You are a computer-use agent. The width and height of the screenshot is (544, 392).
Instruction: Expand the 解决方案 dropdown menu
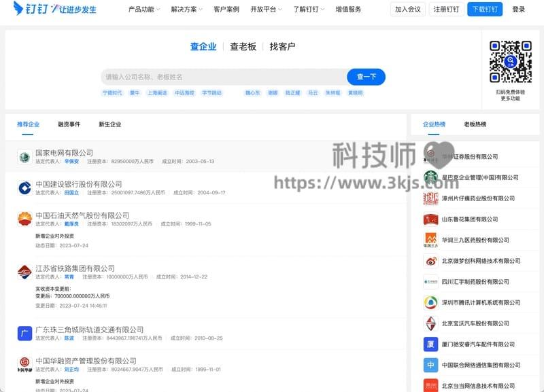(x=186, y=10)
